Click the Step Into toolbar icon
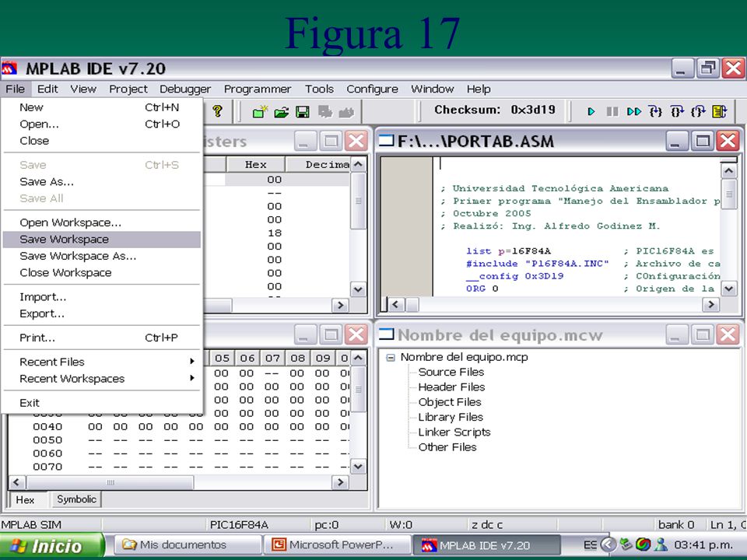 [x=655, y=111]
